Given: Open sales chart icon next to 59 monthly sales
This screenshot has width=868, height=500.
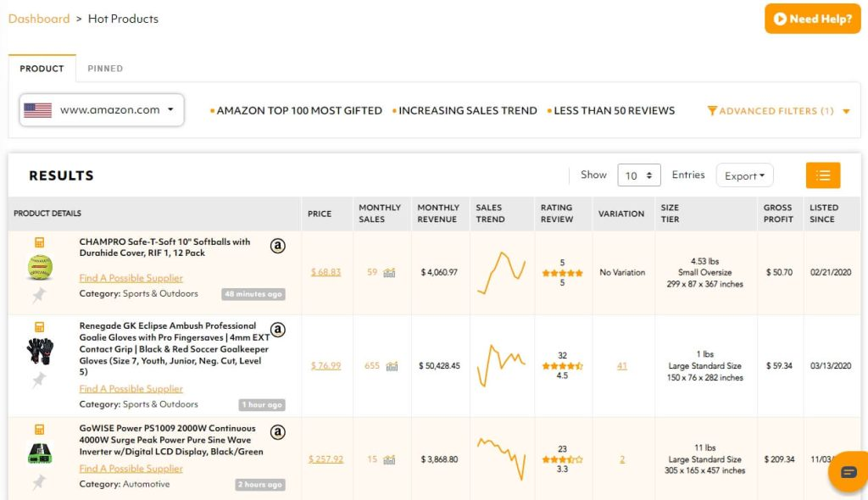Looking at the screenshot, I should pyautogui.click(x=390, y=272).
